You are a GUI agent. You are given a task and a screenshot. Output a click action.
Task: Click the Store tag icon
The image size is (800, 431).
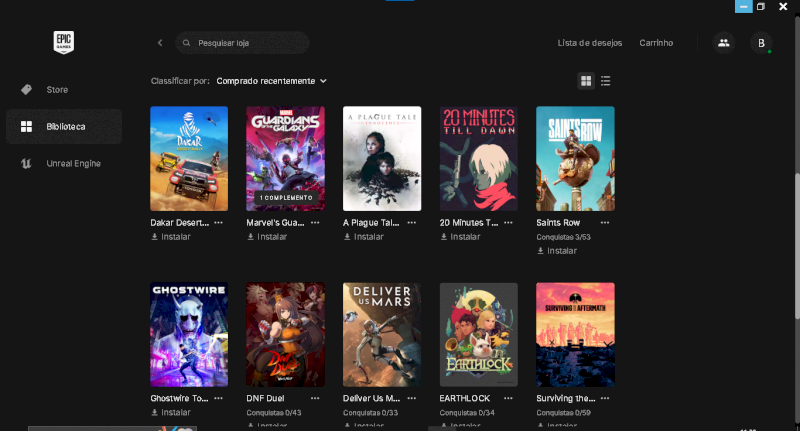pyautogui.click(x=27, y=90)
